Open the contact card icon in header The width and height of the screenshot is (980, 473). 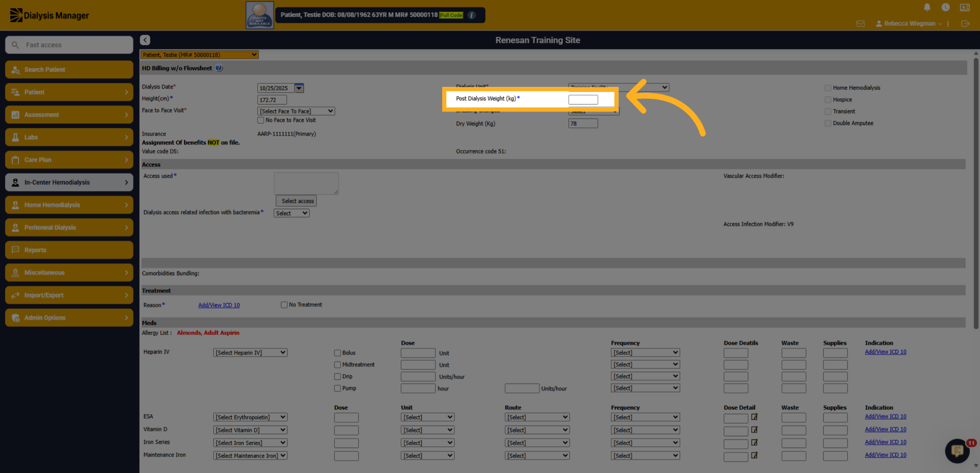click(965, 7)
